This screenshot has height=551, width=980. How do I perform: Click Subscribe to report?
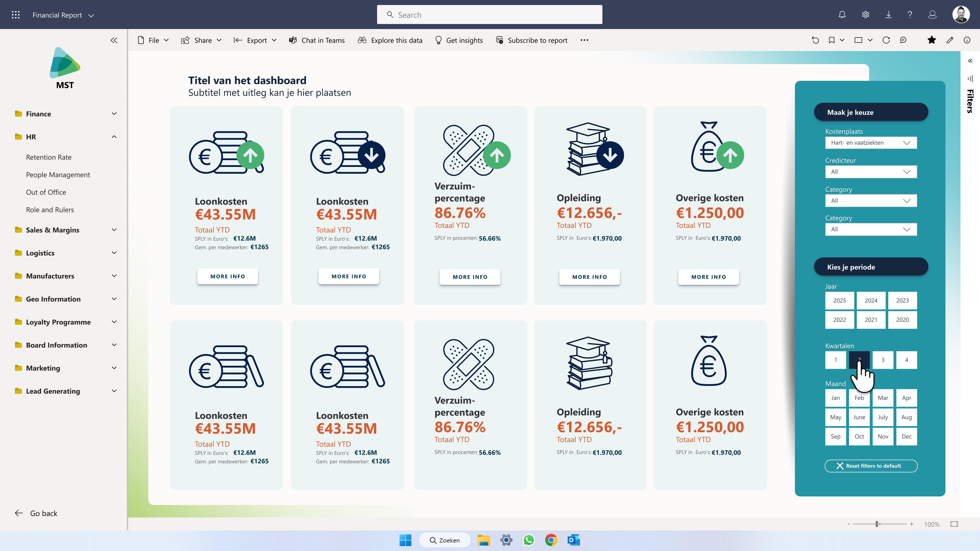(532, 40)
